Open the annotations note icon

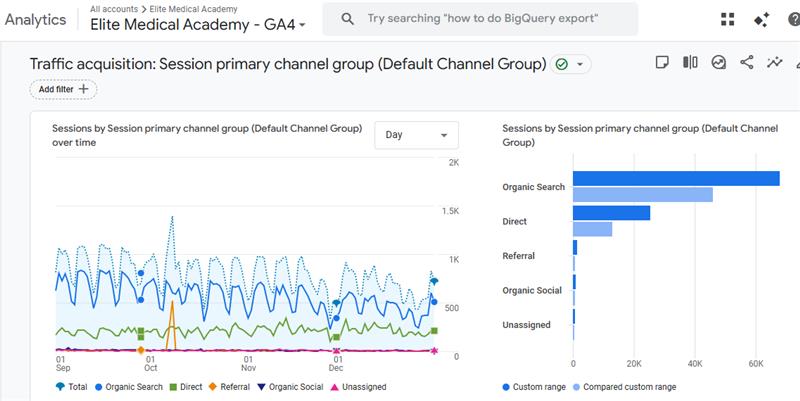[x=662, y=62]
